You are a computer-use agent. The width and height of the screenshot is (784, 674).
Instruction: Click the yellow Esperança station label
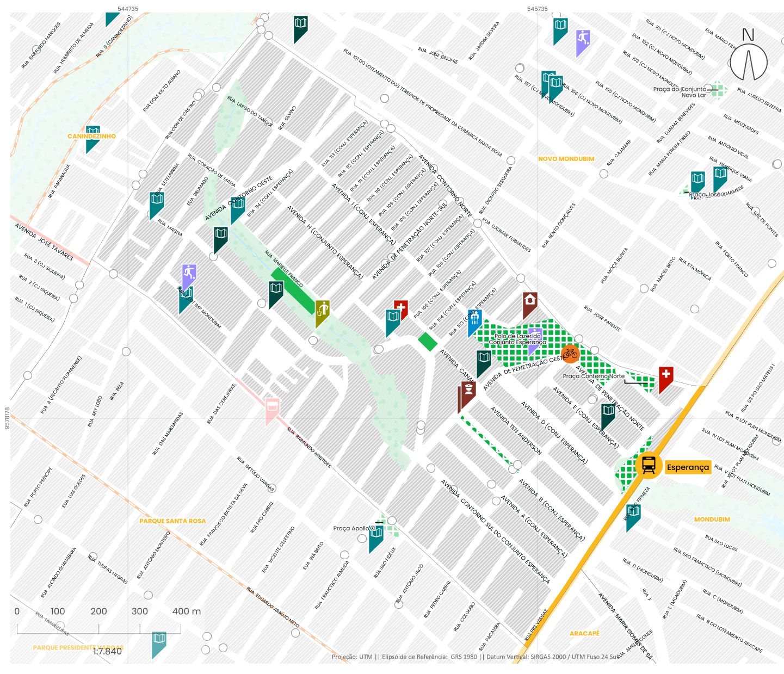(x=688, y=467)
